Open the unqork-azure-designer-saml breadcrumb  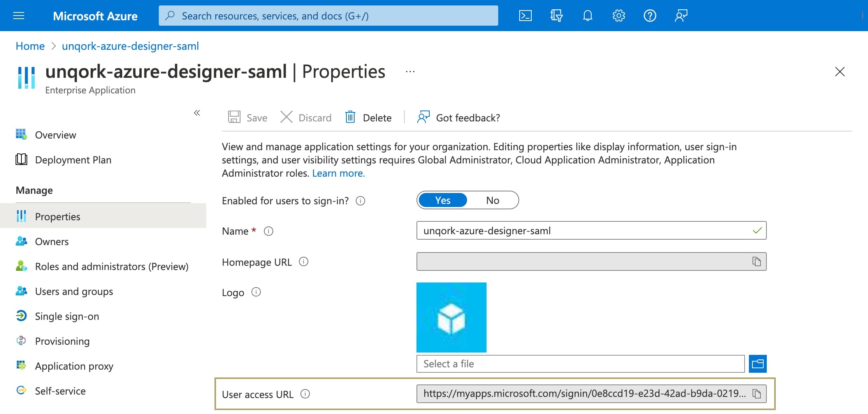tap(130, 46)
